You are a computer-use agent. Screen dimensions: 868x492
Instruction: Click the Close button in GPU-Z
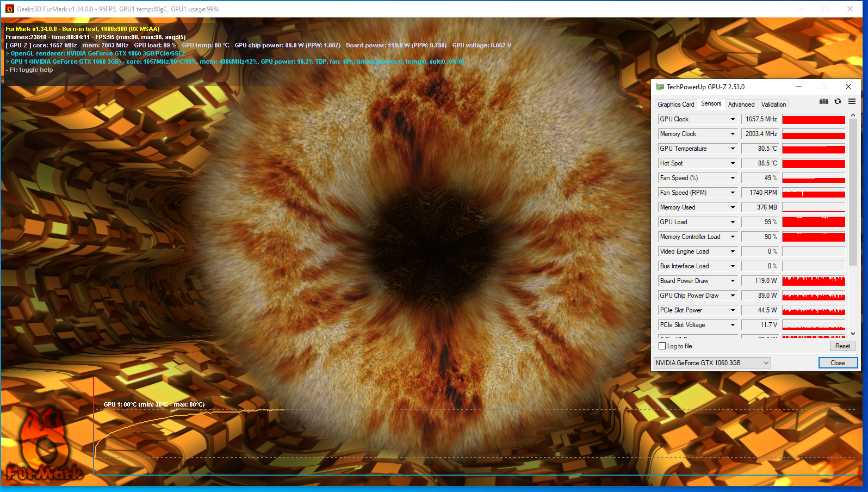coord(838,363)
